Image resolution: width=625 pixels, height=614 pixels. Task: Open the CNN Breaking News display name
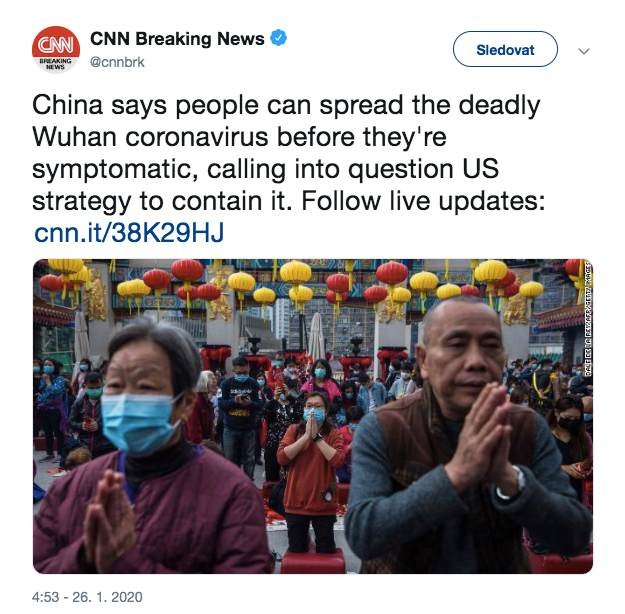[177, 39]
